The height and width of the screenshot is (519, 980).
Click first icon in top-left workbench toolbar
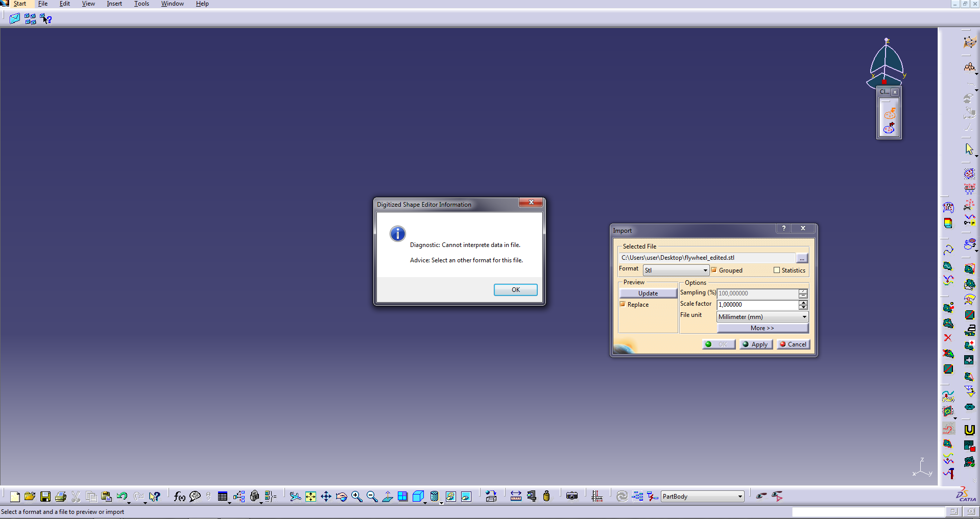[x=14, y=19]
